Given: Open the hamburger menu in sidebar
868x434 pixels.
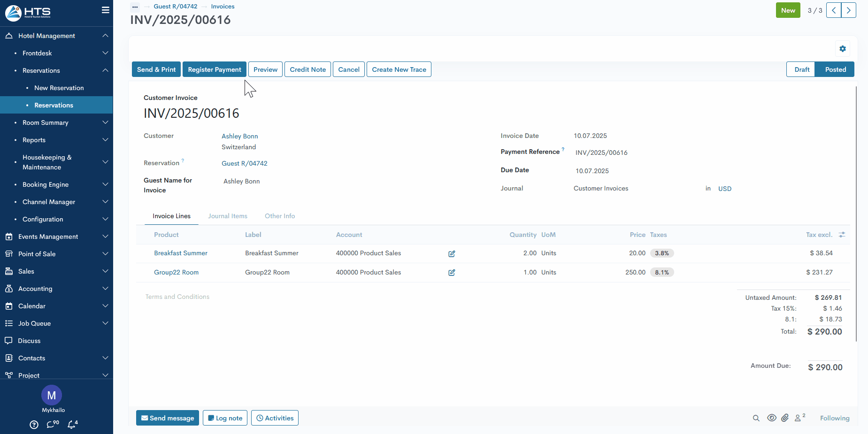Looking at the screenshot, I should 106,10.
